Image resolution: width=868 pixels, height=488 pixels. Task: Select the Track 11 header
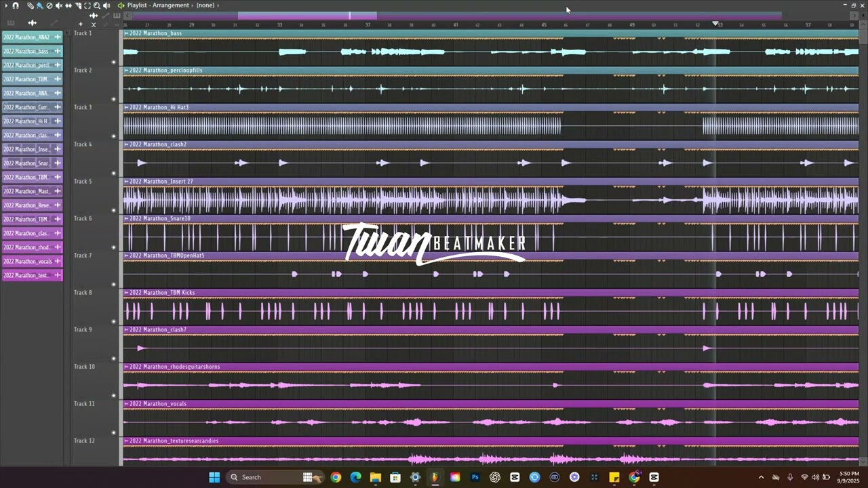pyautogui.click(x=94, y=418)
